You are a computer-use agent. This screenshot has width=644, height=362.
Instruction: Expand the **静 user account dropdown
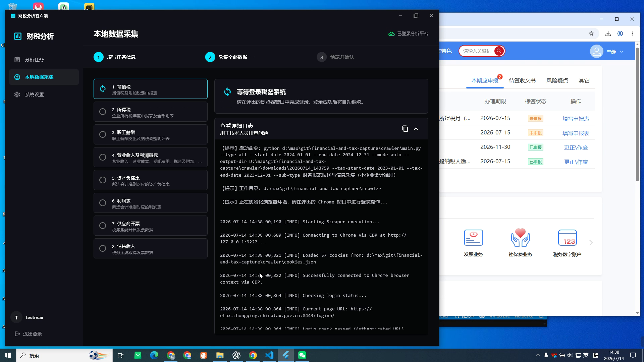pyautogui.click(x=622, y=52)
